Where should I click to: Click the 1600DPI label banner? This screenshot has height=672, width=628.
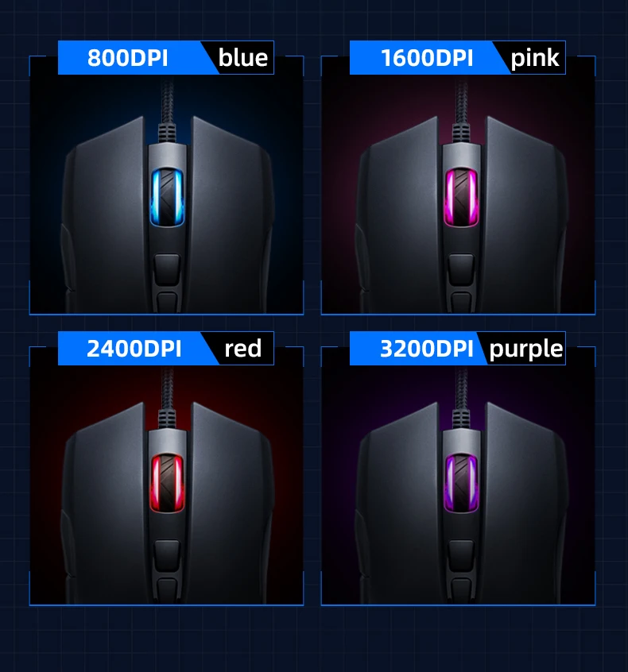click(427, 58)
